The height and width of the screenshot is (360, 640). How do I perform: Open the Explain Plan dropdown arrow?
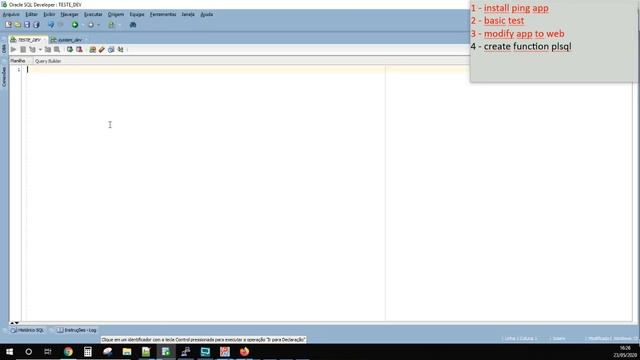pyautogui.click(x=40, y=49)
